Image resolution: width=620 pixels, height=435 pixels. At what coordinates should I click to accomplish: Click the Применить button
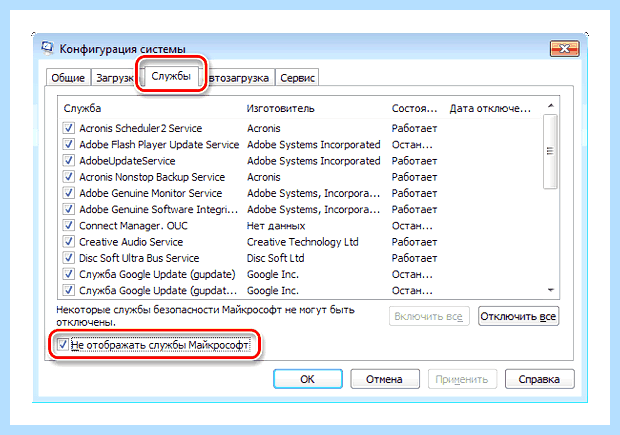(462, 379)
